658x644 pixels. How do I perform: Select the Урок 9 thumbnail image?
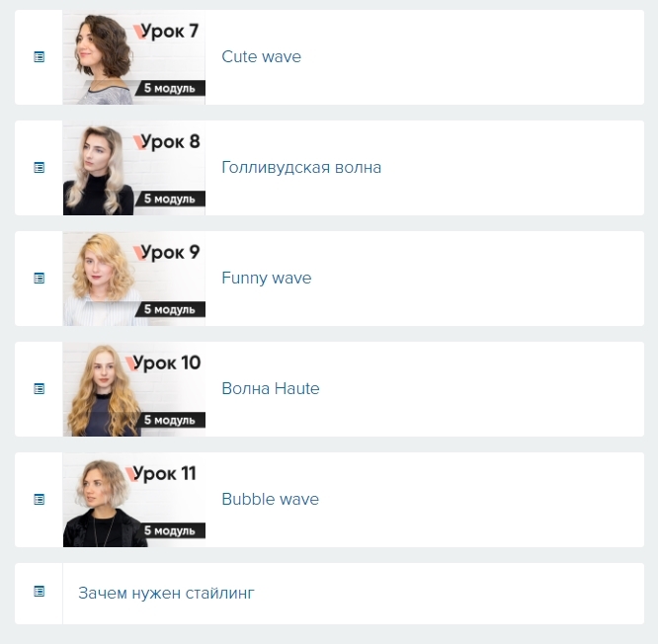coord(134,279)
